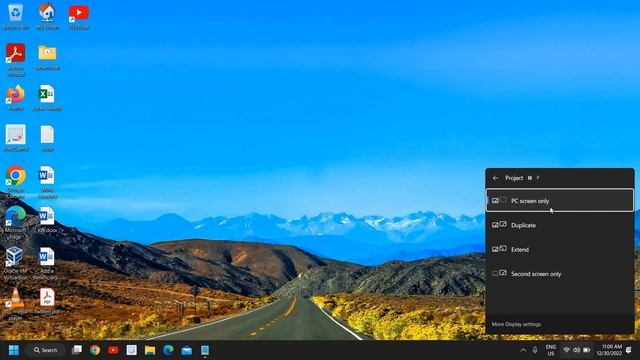Open the Recycle Bin desktop icon

[x=16, y=17]
